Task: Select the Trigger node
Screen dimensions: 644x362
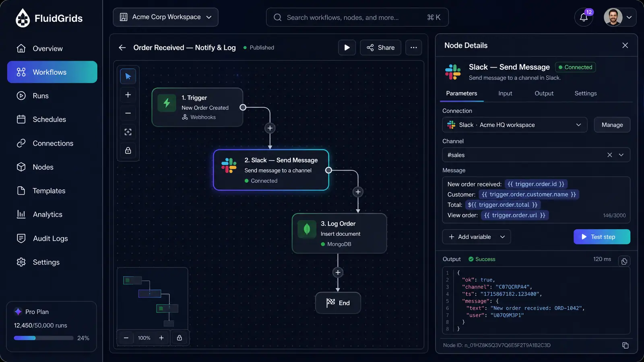Action: 197,107
